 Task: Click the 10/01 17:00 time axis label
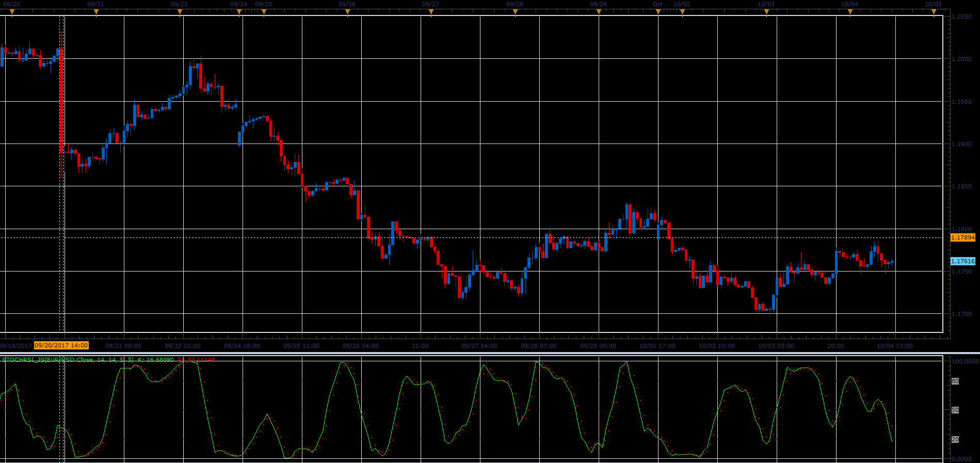click(x=657, y=346)
